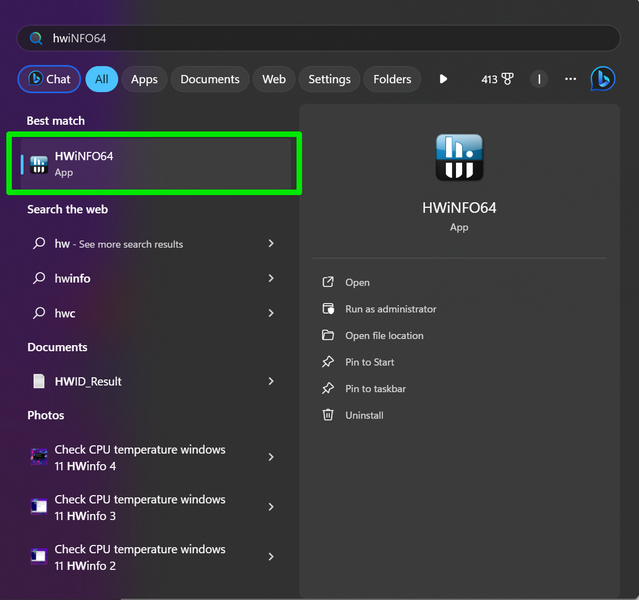Image resolution: width=639 pixels, height=600 pixels.
Task: Click Open file location
Action: (x=384, y=336)
